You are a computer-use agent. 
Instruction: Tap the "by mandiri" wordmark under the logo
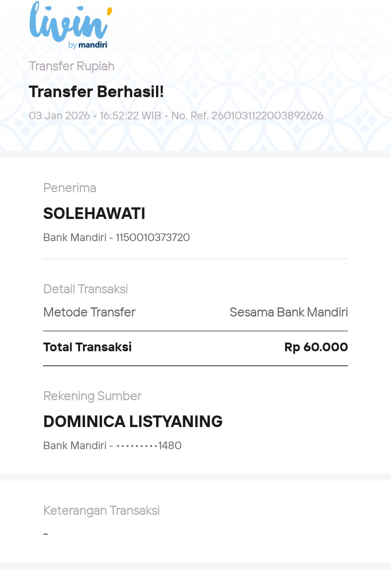pos(88,45)
